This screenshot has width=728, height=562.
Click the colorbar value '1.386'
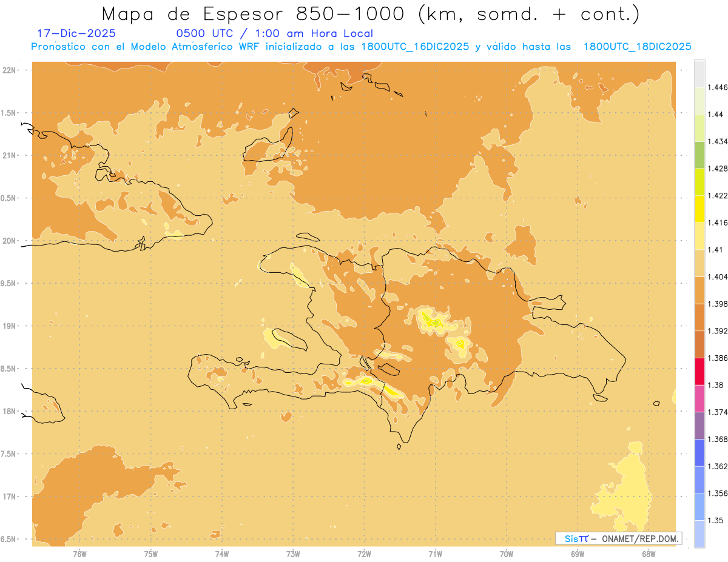718,358
